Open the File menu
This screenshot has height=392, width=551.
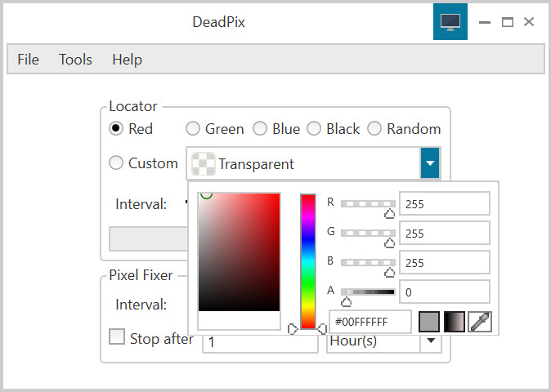point(28,60)
